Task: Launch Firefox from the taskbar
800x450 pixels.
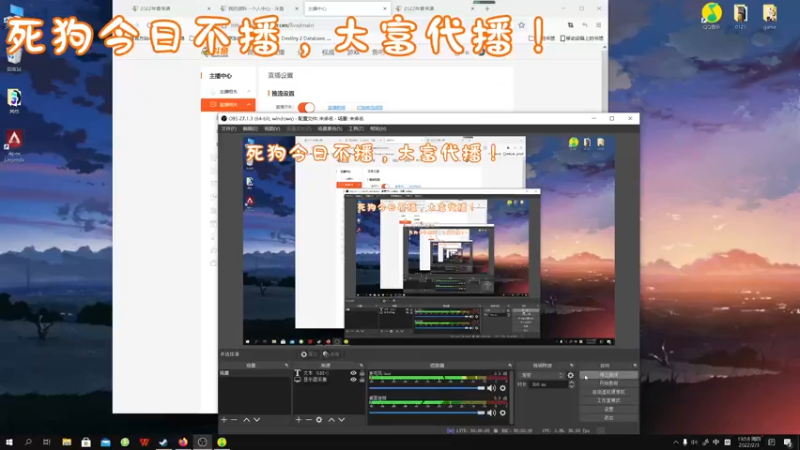Action: click(x=183, y=442)
